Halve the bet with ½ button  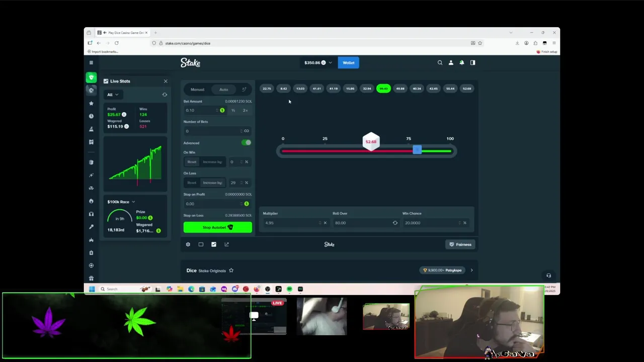[233, 110]
